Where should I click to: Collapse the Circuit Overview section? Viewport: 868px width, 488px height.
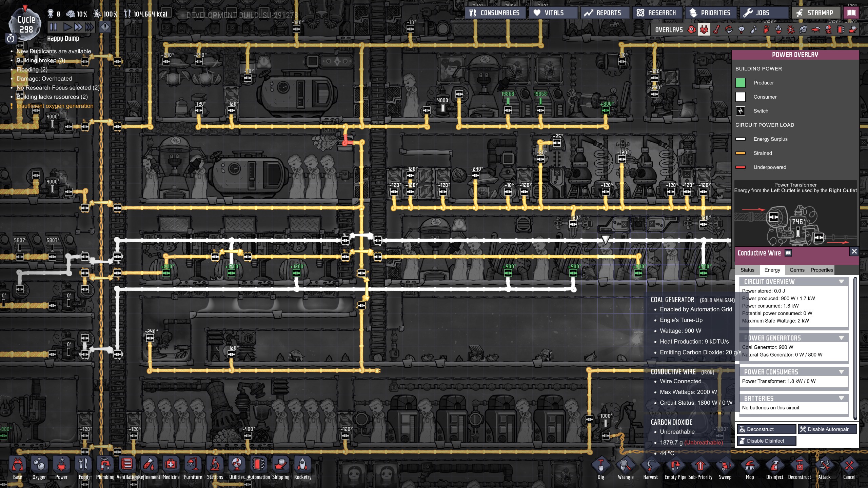tap(841, 282)
